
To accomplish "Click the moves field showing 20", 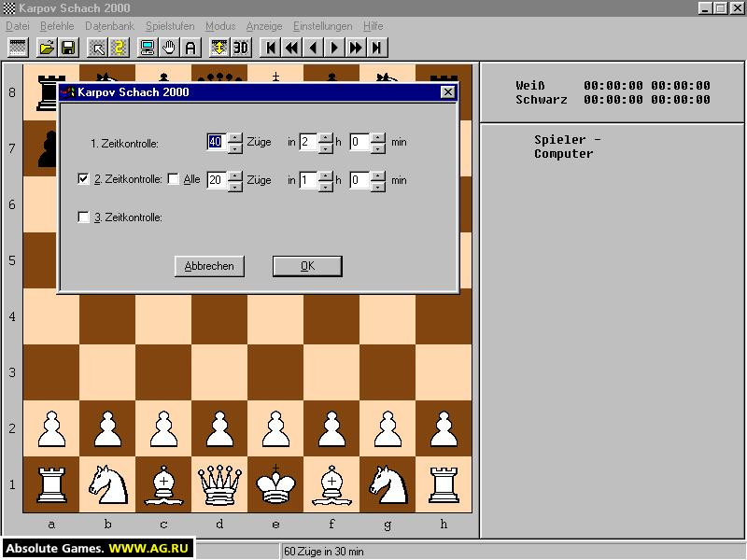I will tap(218, 180).
